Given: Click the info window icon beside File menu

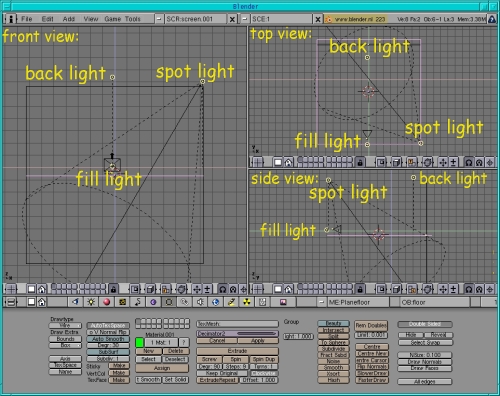Looking at the screenshot, I should [x=11, y=19].
